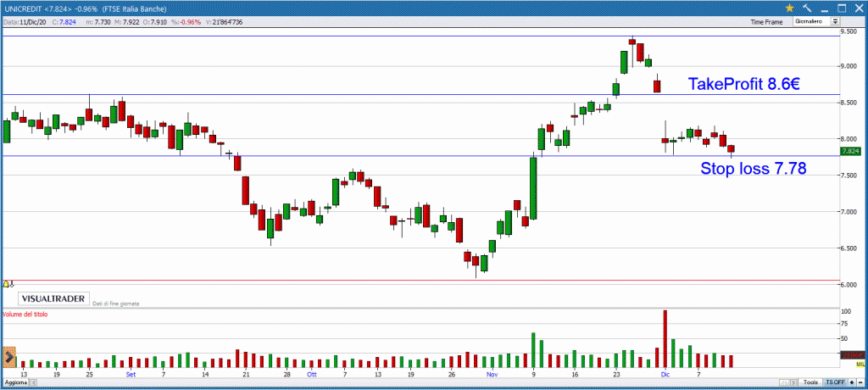Select the TakeProfit 8.6€ label
Viewport: 868px width, 390px height.
(x=743, y=85)
